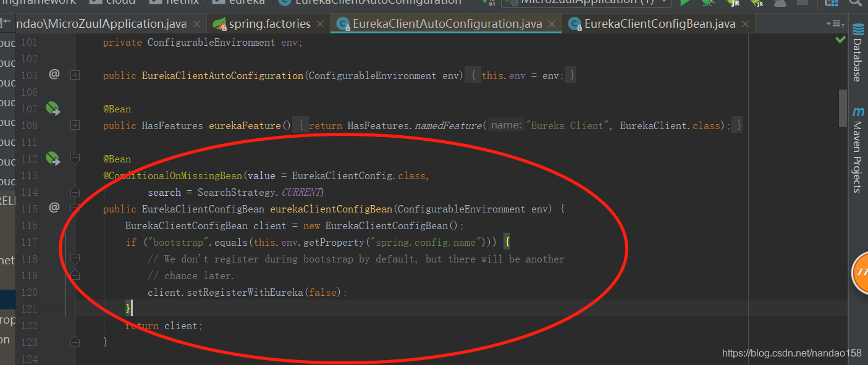The image size is (868, 365).
Task: Click the eureka breadcrumb folder
Action: (239, 2)
